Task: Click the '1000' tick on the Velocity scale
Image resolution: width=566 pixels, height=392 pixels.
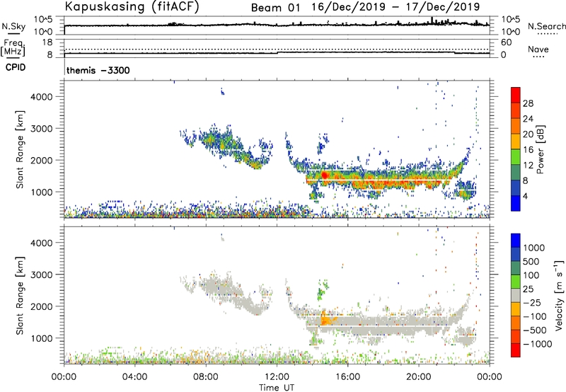Action: coord(534,248)
